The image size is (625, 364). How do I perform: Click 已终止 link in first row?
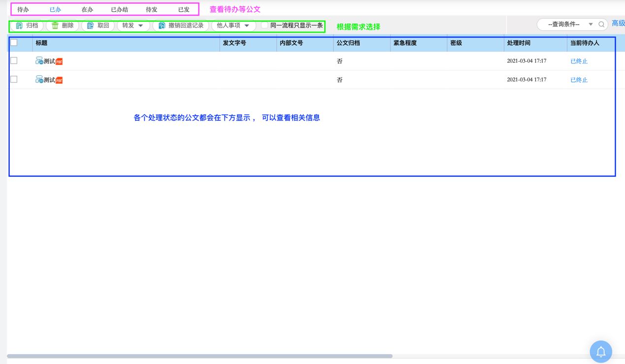coord(579,61)
